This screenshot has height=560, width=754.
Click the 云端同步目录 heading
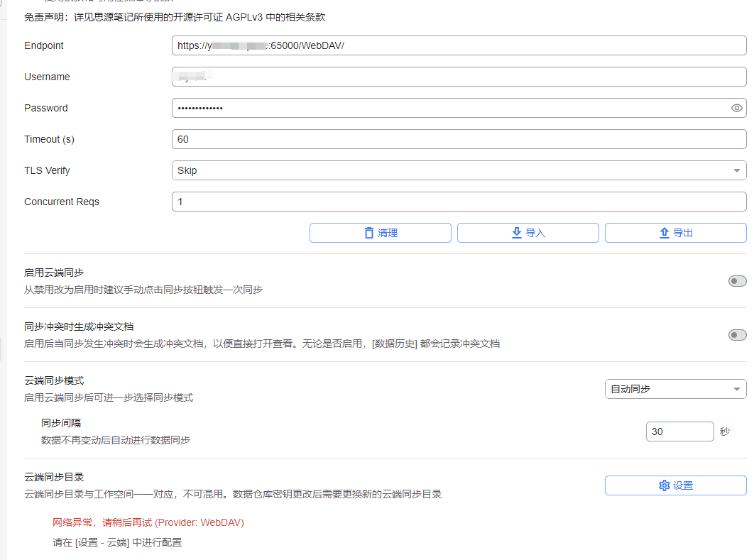(54, 477)
